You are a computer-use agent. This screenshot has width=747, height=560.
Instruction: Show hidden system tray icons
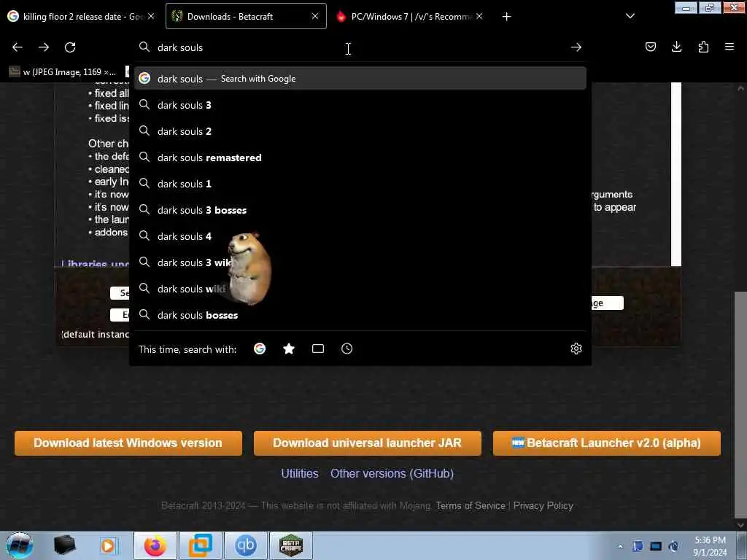[x=620, y=546]
